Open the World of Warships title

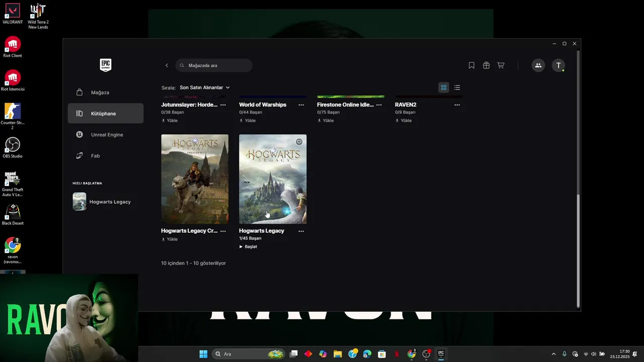263,105
